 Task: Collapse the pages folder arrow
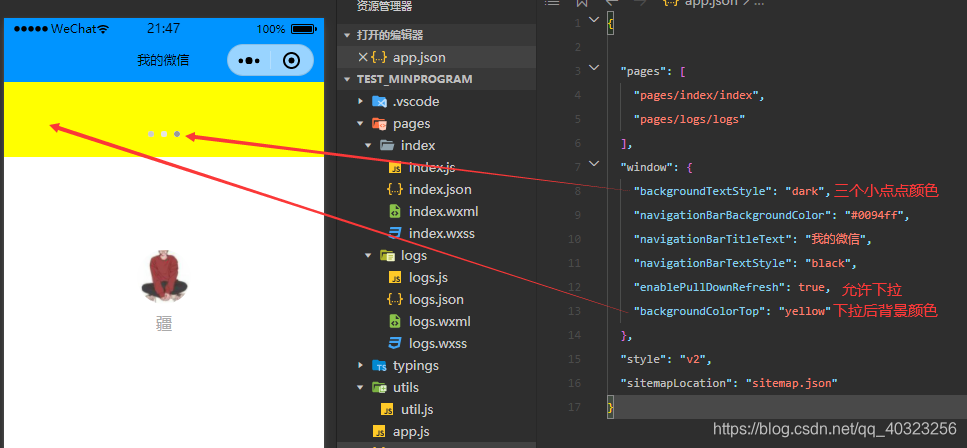click(361, 123)
